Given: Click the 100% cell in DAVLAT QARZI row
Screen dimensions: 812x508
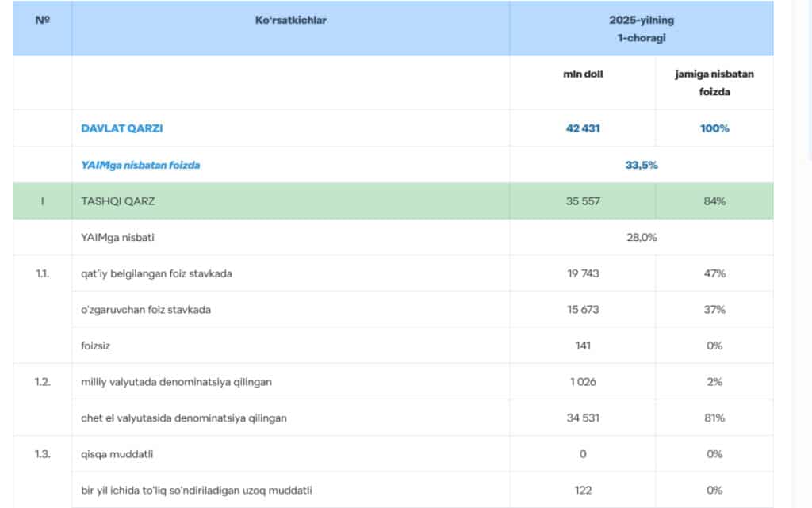Looking at the screenshot, I should 714,128.
